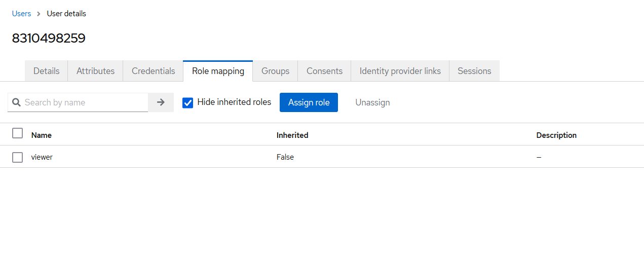Viewport: 644px width, 254px height.
Task: Click the Hide inherited roles label
Action: coord(234,102)
